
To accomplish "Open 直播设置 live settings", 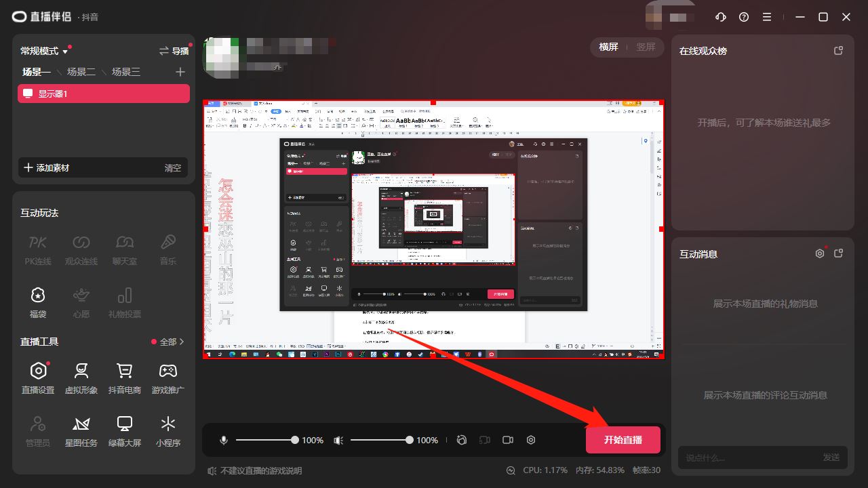I will (38, 378).
